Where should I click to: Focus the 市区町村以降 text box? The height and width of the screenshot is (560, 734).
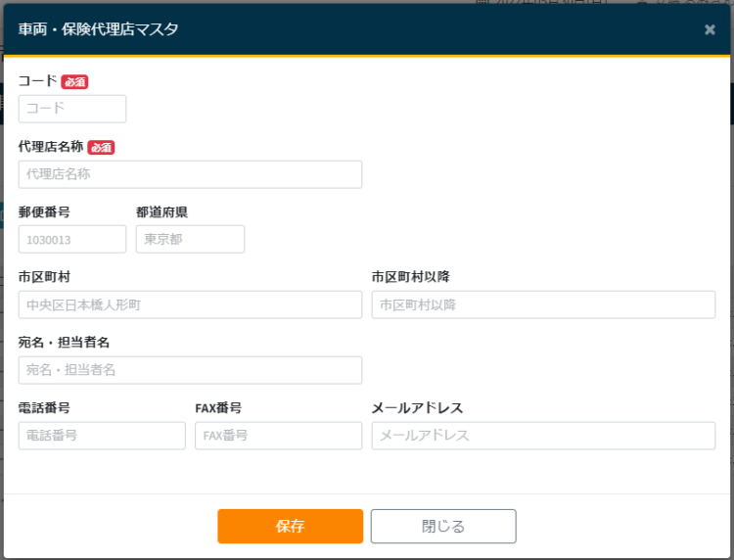pyautogui.click(x=543, y=304)
